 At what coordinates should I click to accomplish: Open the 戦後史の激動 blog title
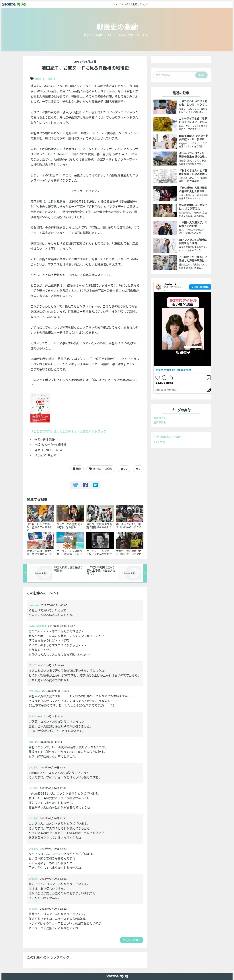tap(117, 27)
